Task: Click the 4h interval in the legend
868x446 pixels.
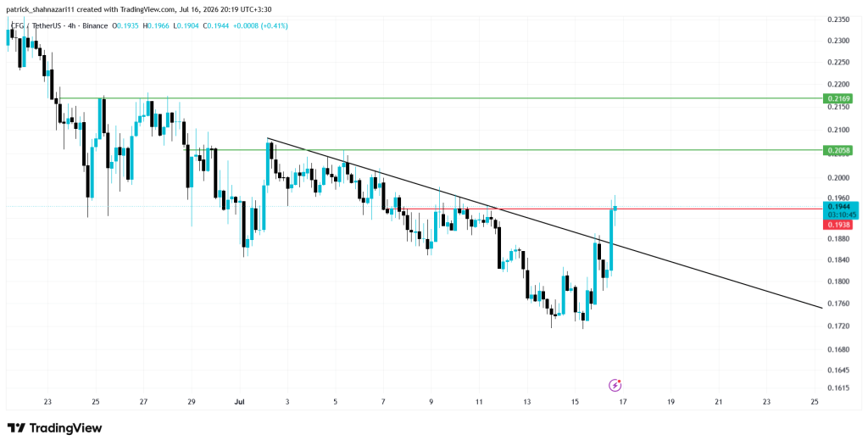Action: [73, 25]
